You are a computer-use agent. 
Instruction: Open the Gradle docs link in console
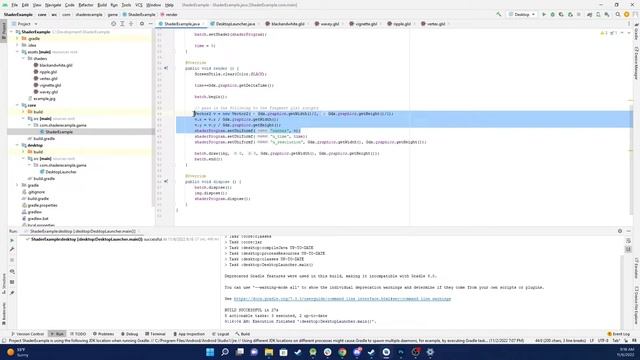(x=342, y=299)
